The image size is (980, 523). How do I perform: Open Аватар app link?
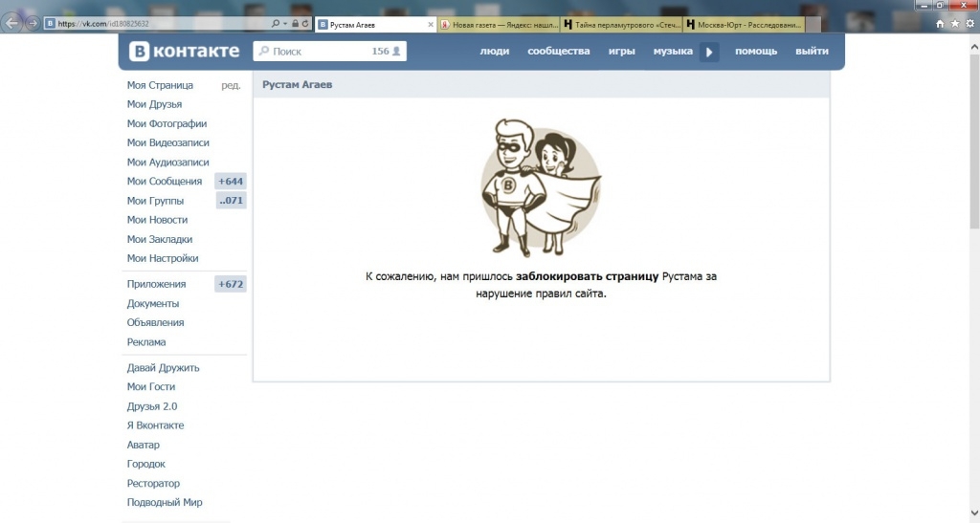pyautogui.click(x=144, y=445)
